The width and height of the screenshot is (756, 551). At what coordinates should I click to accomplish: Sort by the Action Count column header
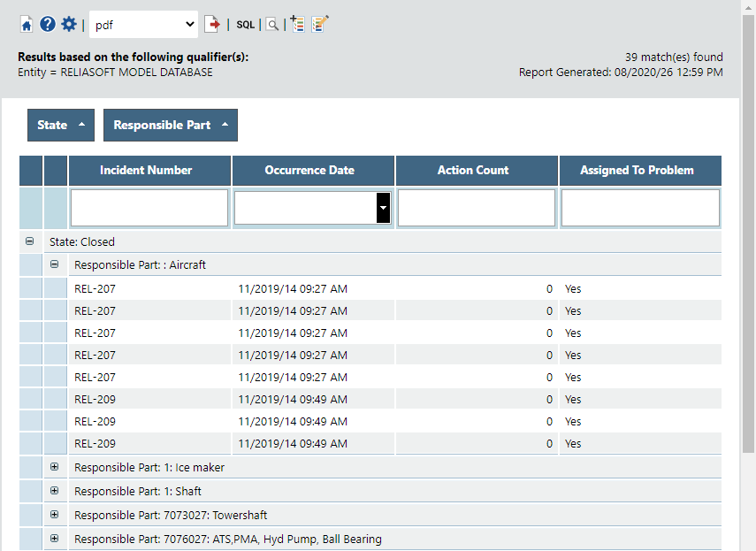[x=473, y=171]
